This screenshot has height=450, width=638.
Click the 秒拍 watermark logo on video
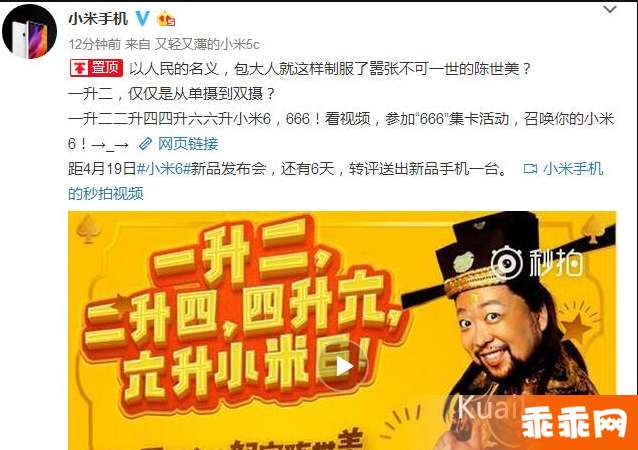tap(537, 263)
